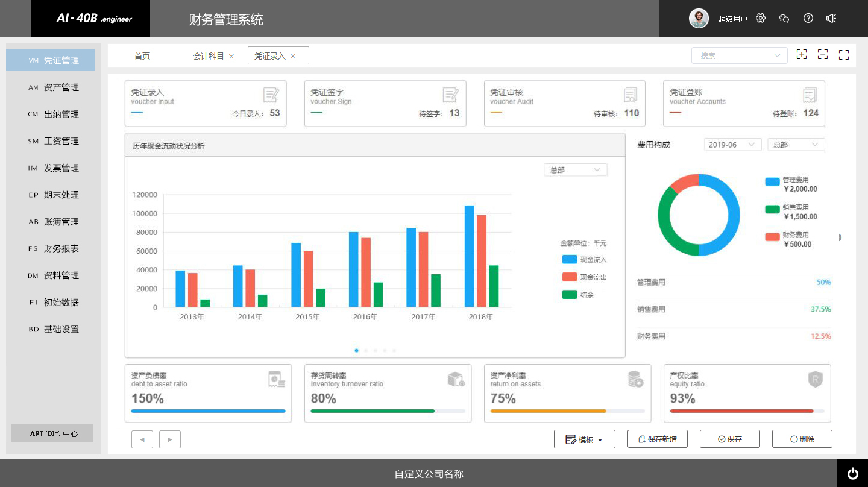Open the 模板 dropdown button
This screenshot has height=487, width=868.
(x=584, y=439)
